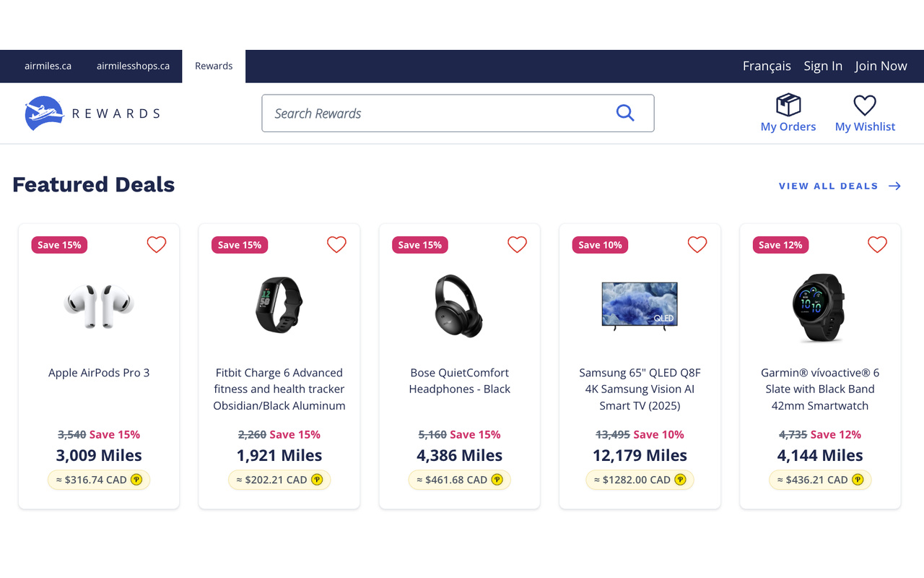Click the Save 15% badge on AirPods card
Viewport: 924px width, 578px height.
(x=59, y=245)
